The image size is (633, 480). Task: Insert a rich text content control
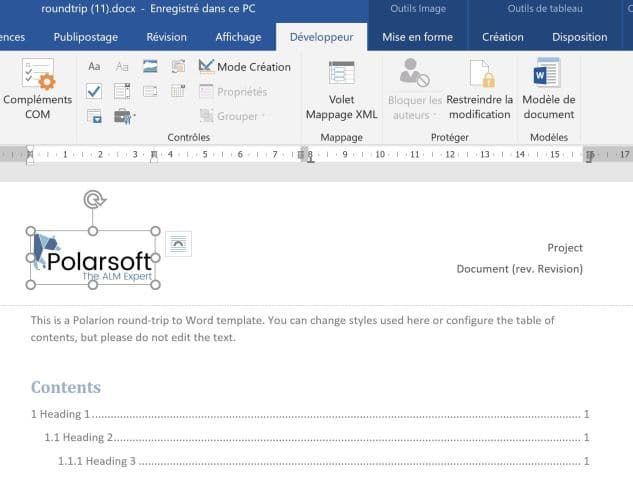tap(94, 67)
